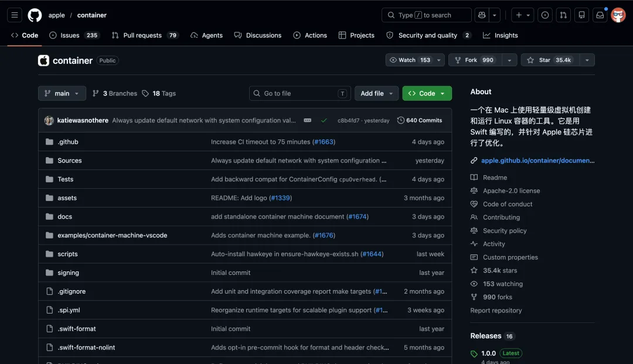The height and width of the screenshot is (364, 633).
Task: View the 640 Commits history
Action: 420,120
